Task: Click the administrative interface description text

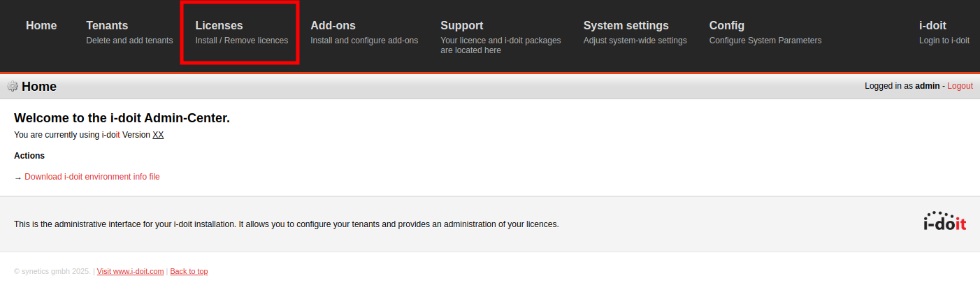Action: coord(287,224)
